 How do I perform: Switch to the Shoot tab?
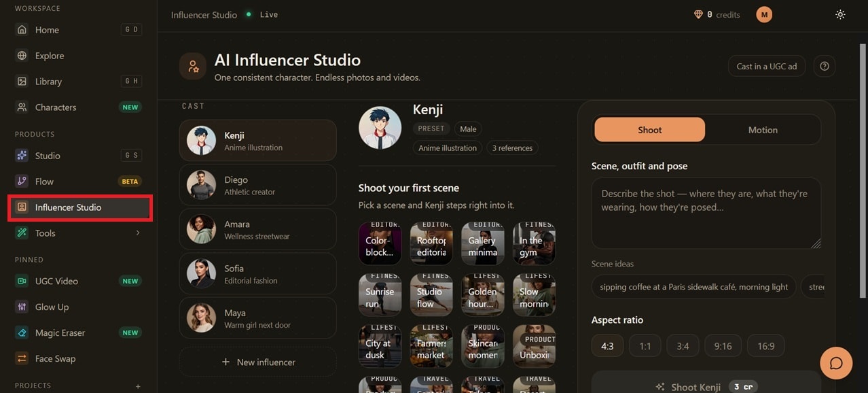tap(649, 130)
